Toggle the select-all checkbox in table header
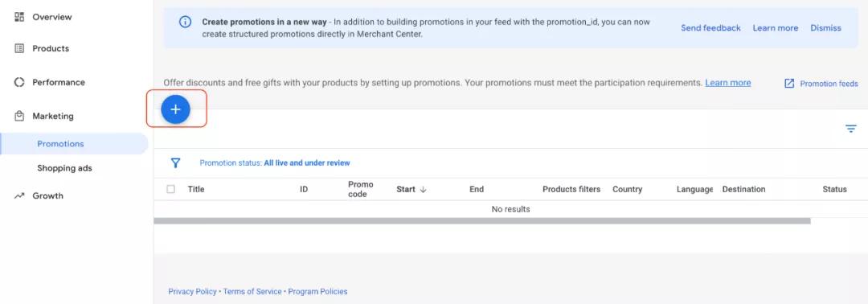 click(170, 189)
